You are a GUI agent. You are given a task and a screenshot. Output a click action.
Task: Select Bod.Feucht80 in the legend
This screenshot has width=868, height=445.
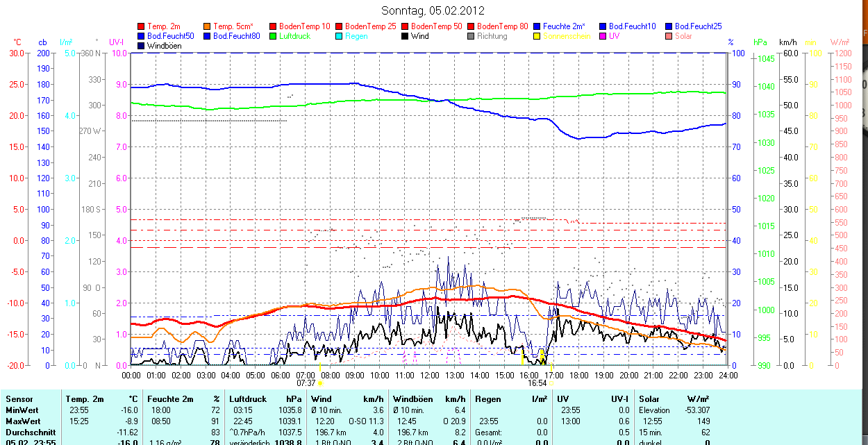(x=236, y=36)
